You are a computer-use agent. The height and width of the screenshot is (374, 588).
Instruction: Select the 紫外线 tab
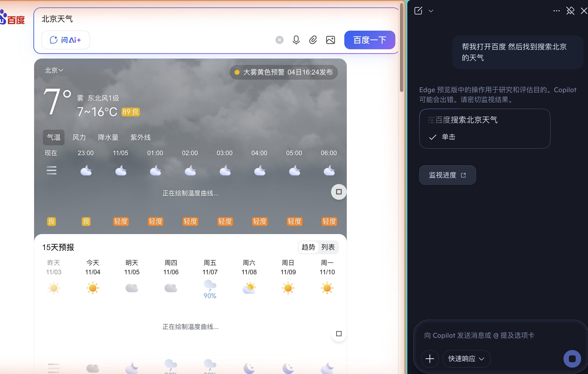(x=140, y=137)
